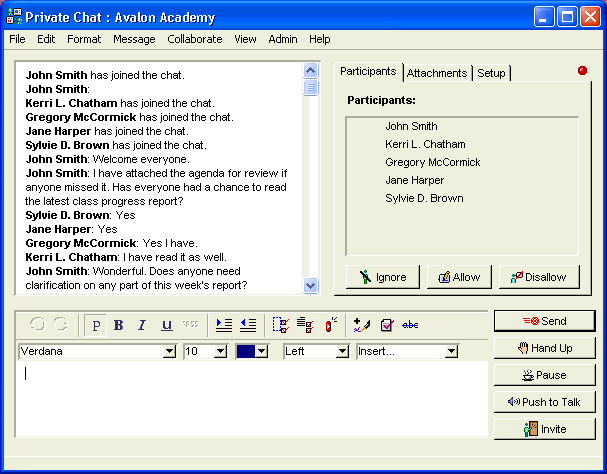Toggle underline text formatting

tap(166, 325)
